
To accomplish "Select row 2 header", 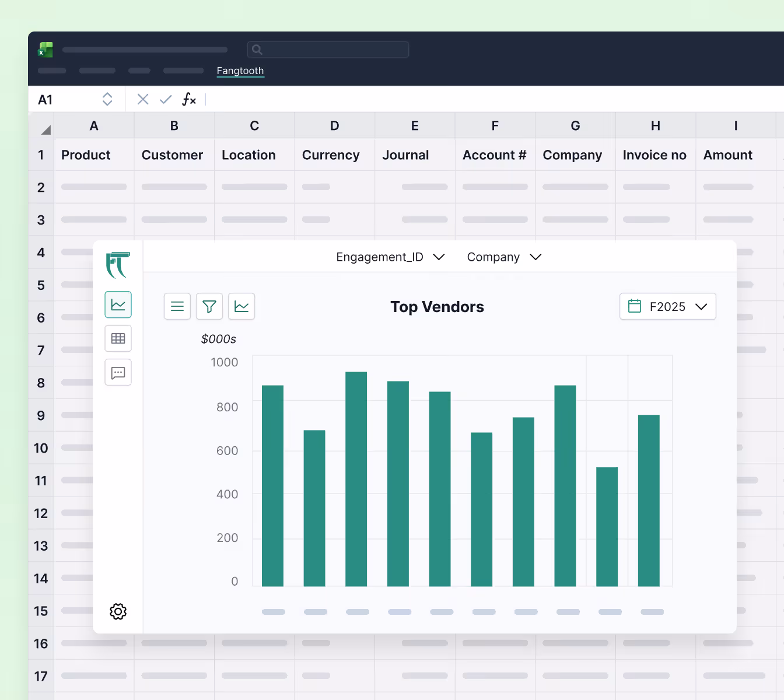I will tap(41, 187).
